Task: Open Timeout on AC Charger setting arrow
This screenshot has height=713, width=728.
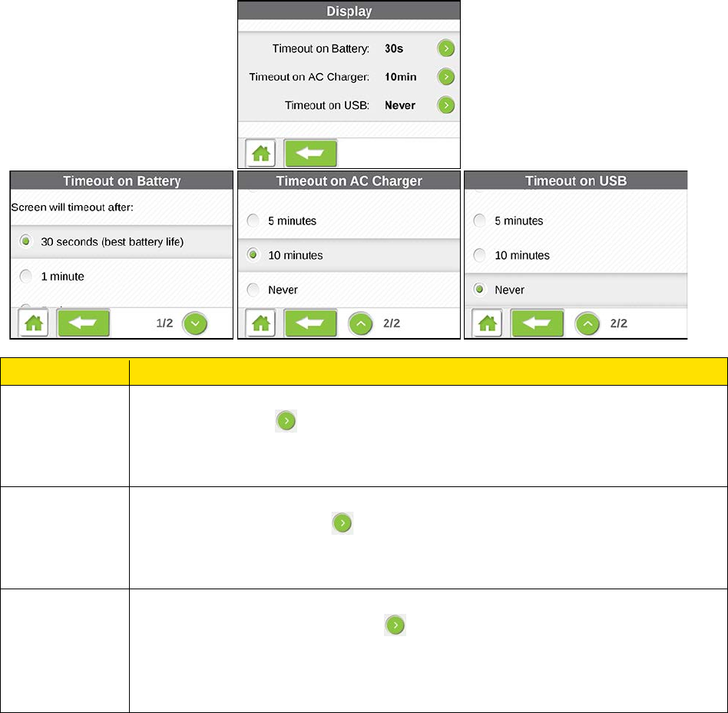Action: pyautogui.click(x=445, y=77)
